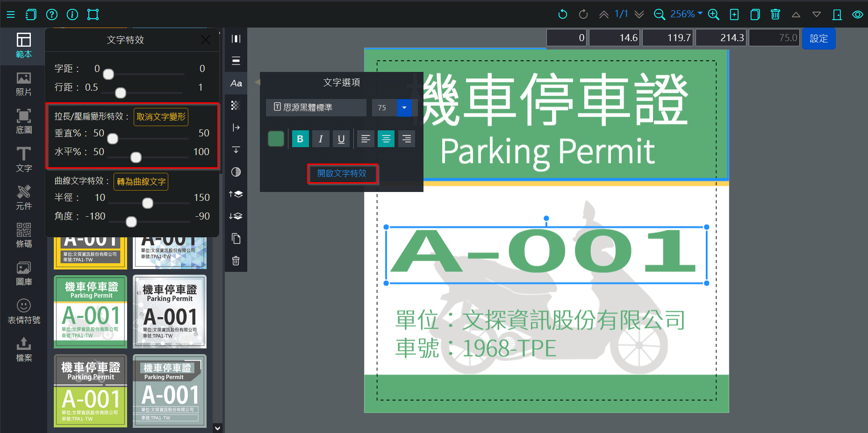Screen dimensions: 868x433
Task: Delete the element with the trash icon
Action: [236, 261]
